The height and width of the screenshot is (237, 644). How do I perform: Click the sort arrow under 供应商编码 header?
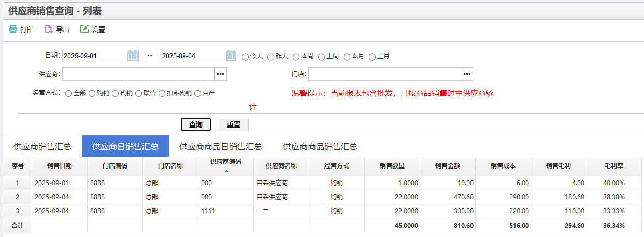(x=226, y=171)
